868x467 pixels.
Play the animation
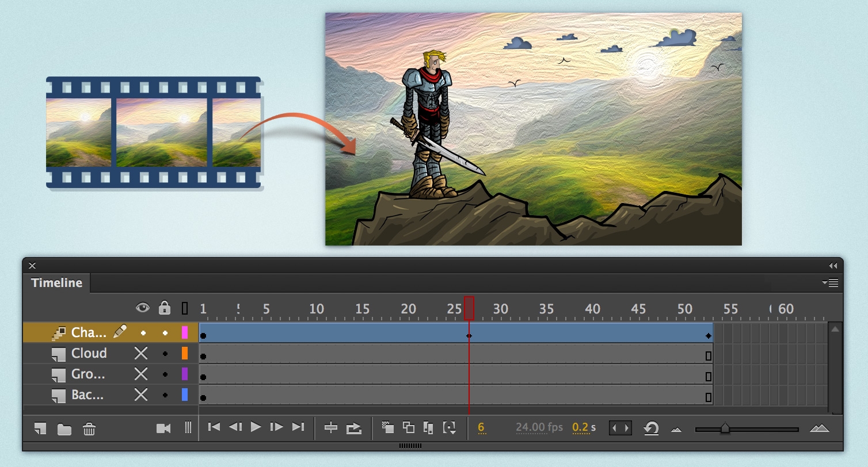255,428
